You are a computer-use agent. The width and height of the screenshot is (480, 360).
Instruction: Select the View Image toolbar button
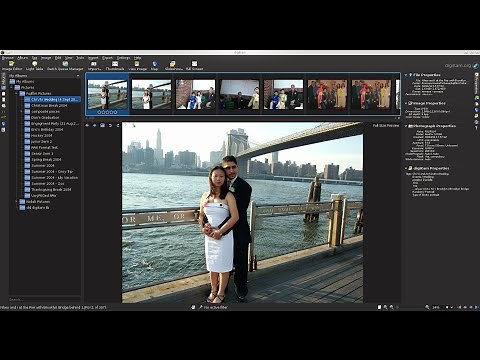tap(137, 66)
